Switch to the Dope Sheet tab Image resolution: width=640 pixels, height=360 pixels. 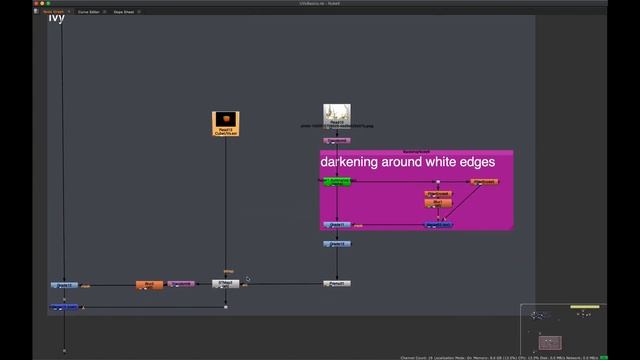click(124, 12)
